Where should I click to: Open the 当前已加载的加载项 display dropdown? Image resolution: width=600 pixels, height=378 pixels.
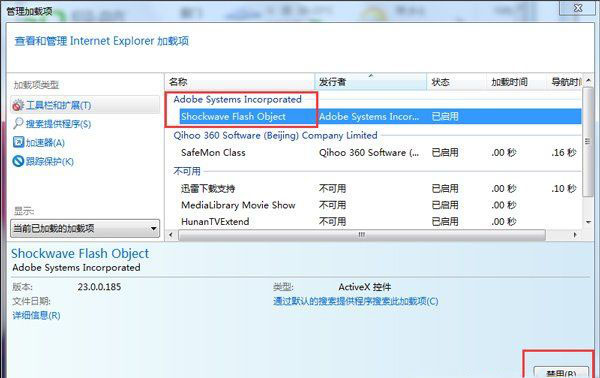[x=85, y=229]
